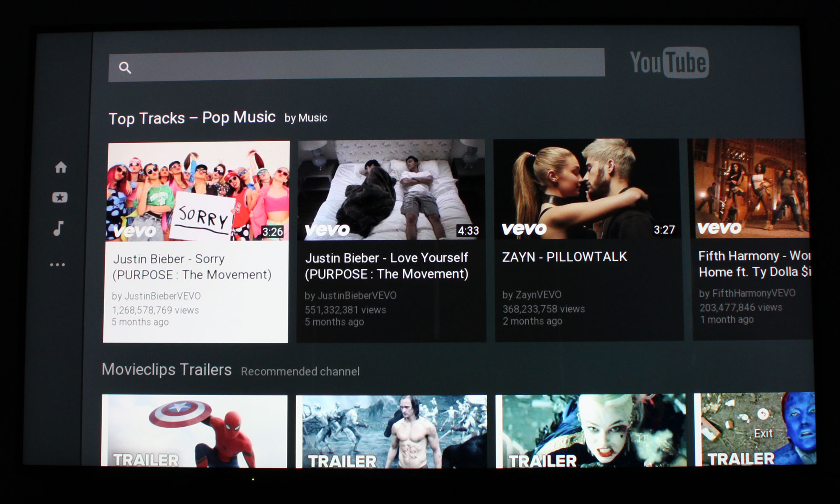840x504 pixels.
Task: Select the Music note sidebar icon
Action: 58,228
